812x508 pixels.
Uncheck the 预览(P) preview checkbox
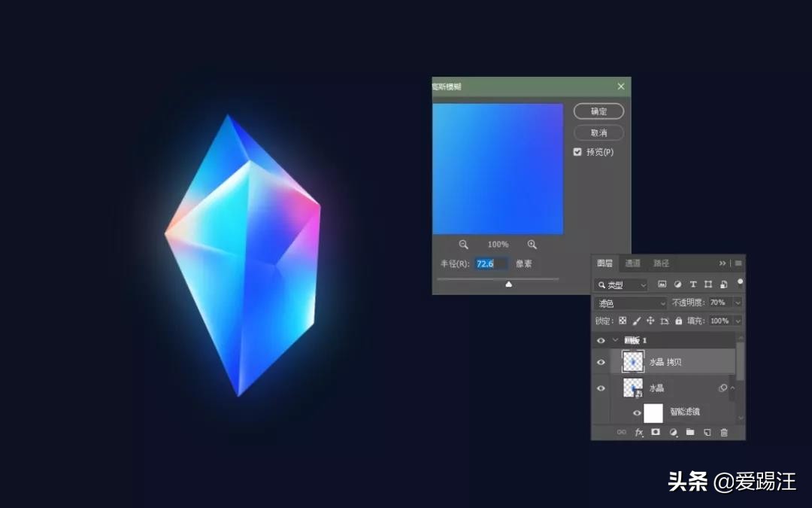pyautogui.click(x=577, y=152)
